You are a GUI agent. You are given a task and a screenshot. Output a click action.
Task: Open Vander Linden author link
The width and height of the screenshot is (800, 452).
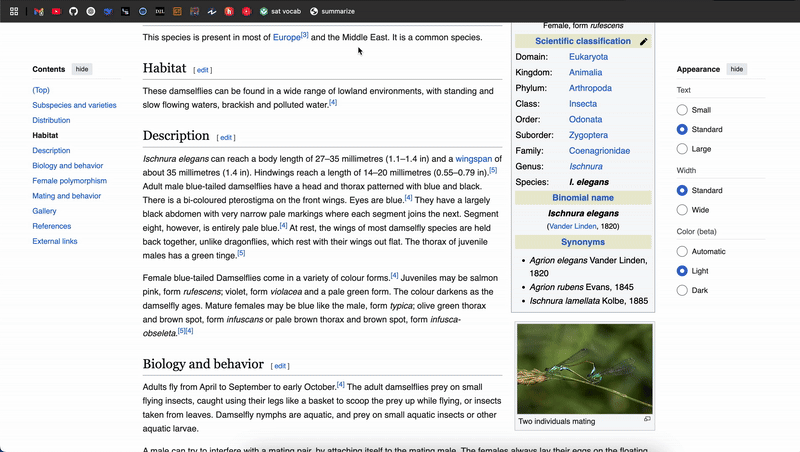[572, 226]
